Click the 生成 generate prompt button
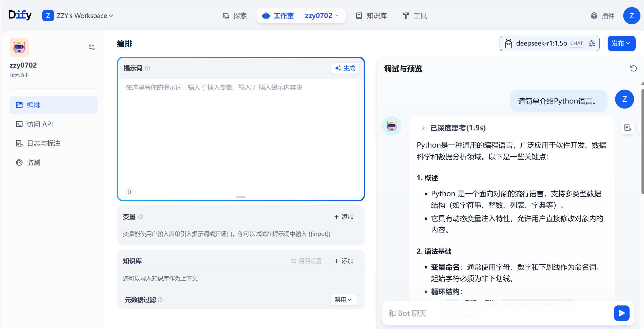This screenshot has height=329, width=644. (345, 68)
